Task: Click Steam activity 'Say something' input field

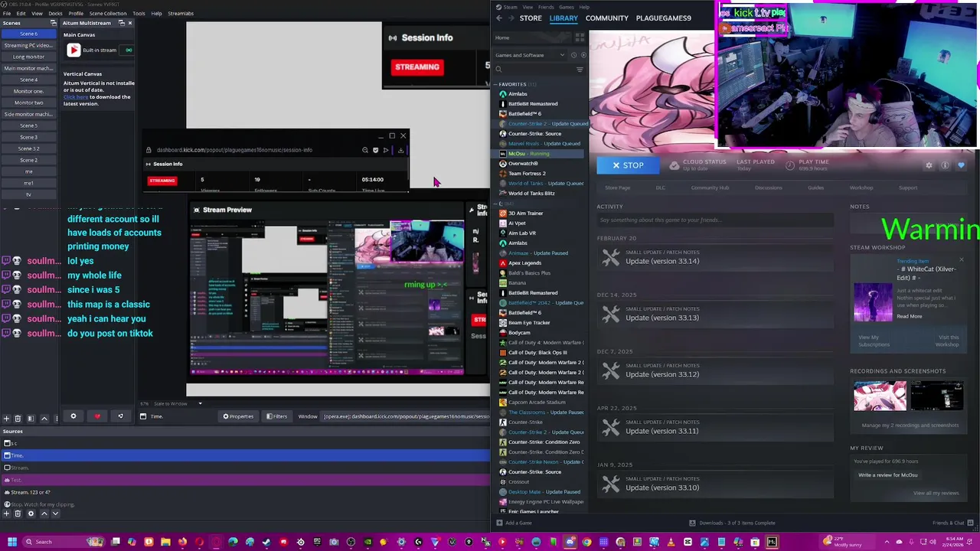Action: 715,220
